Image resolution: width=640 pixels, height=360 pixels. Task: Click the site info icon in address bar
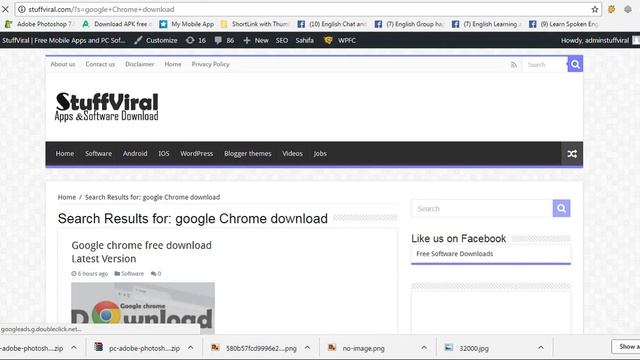(22, 9)
